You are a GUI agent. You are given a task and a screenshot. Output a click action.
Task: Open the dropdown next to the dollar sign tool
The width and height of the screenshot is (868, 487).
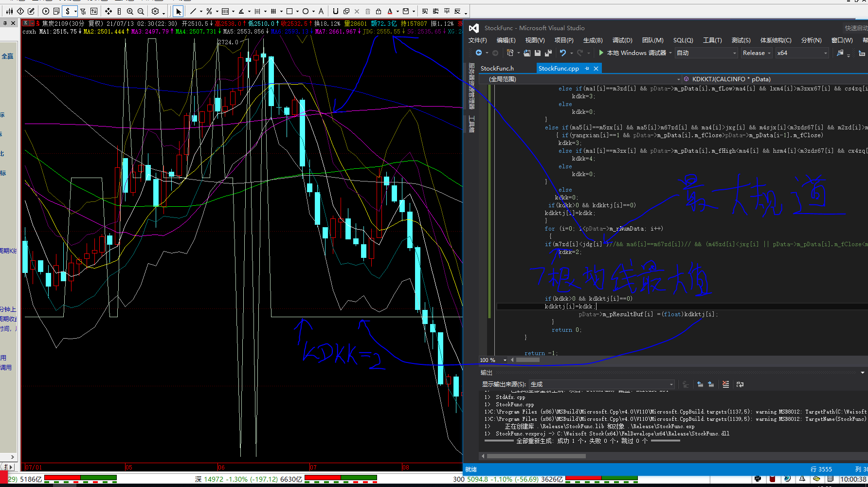pyautogui.click(x=75, y=11)
